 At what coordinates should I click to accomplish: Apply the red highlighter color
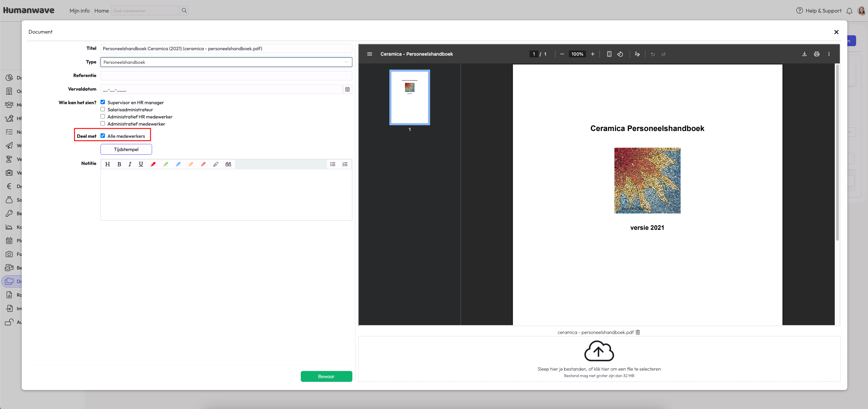pyautogui.click(x=153, y=164)
